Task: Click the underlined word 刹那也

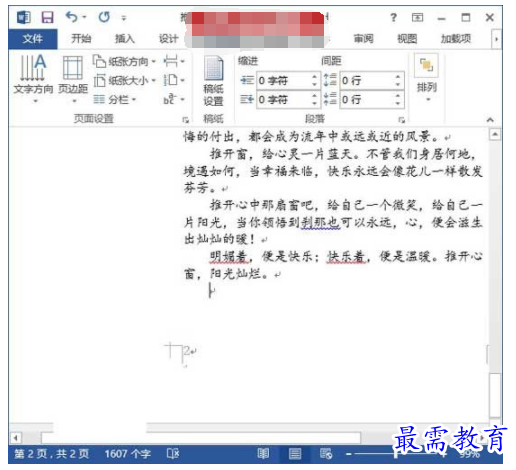Action: [320, 222]
